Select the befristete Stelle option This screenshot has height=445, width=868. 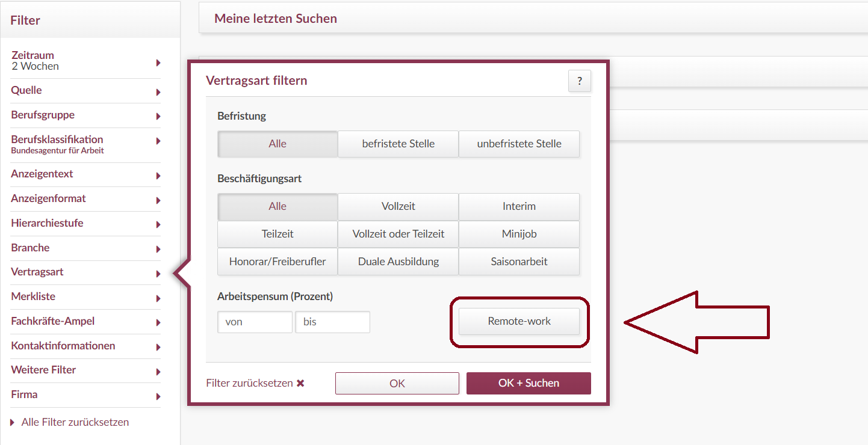[x=398, y=144]
